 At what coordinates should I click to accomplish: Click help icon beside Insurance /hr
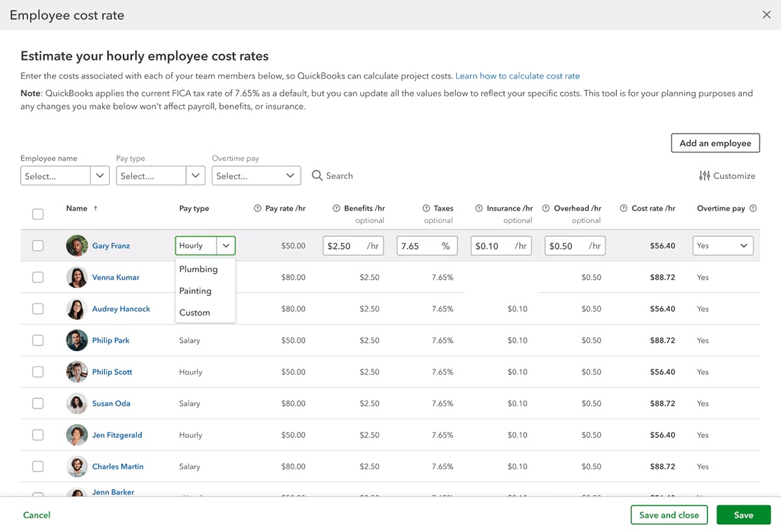click(x=479, y=209)
